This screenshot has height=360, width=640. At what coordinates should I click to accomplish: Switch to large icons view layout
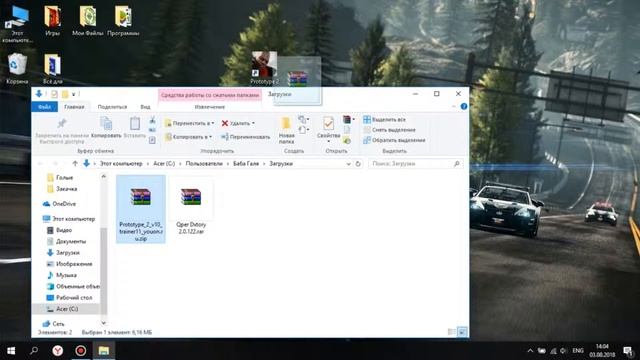click(x=462, y=332)
